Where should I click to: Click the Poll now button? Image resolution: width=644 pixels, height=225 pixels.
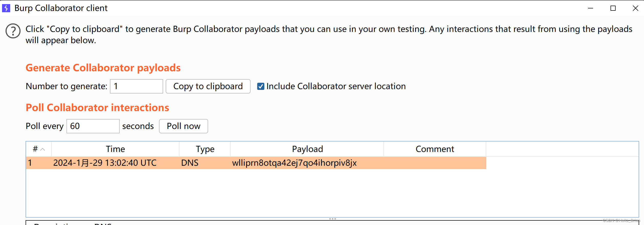tap(183, 126)
